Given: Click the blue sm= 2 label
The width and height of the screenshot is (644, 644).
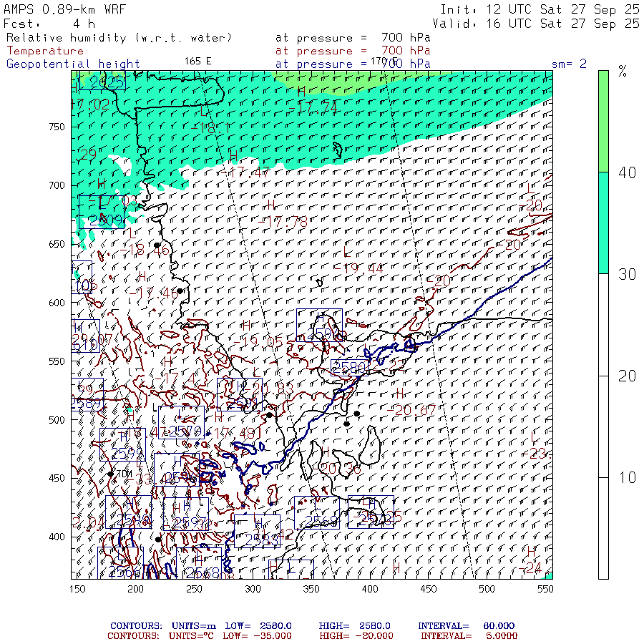Looking at the screenshot, I should (569, 64).
